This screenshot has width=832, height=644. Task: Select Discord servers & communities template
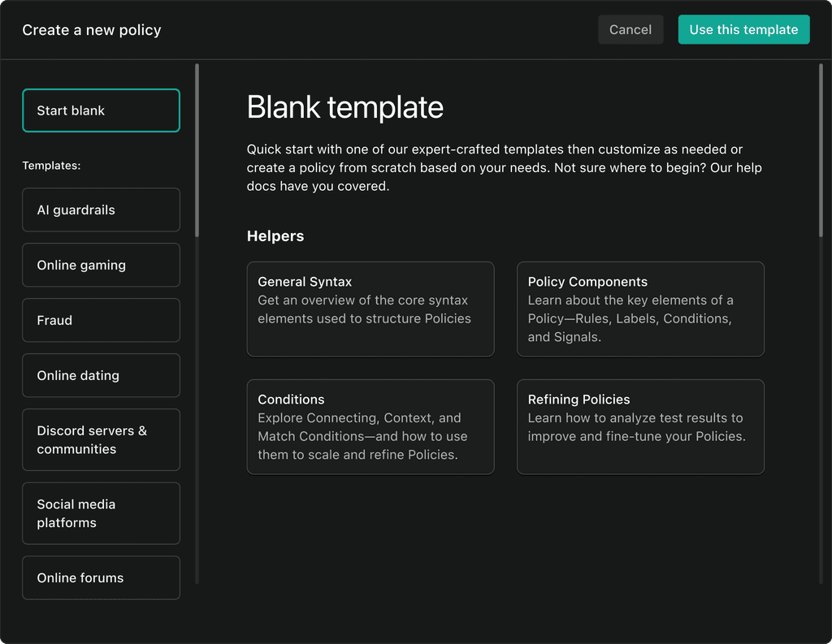click(101, 440)
